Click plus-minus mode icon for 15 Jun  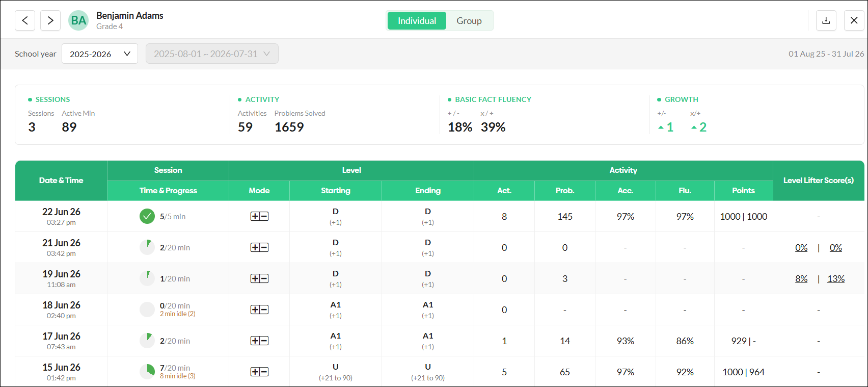point(259,372)
